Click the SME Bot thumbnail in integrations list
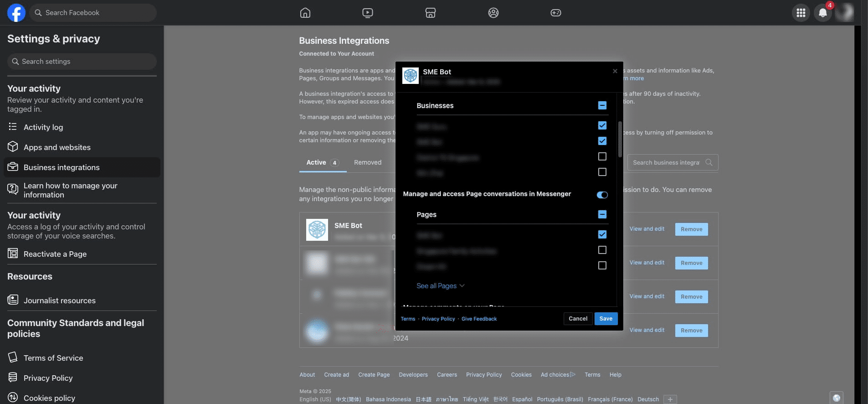Image resolution: width=868 pixels, height=404 pixels. pos(317,229)
